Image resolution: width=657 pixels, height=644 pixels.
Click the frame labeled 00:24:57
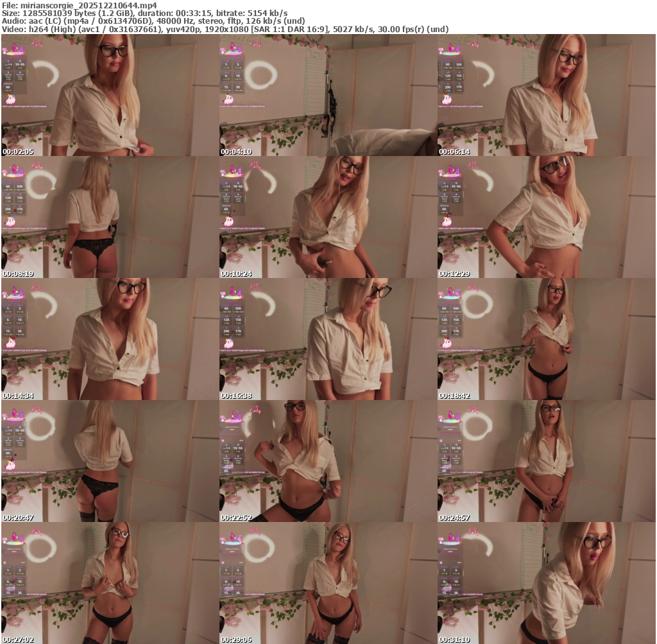tap(546, 461)
